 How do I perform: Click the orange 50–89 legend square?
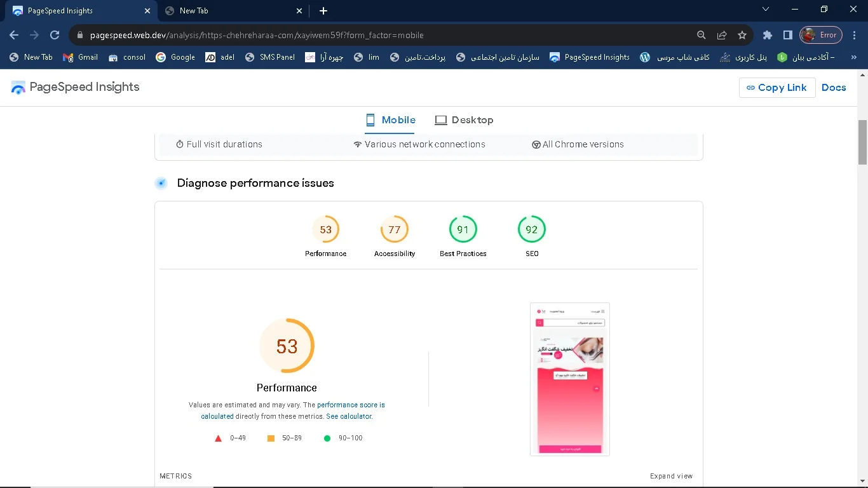(x=271, y=438)
